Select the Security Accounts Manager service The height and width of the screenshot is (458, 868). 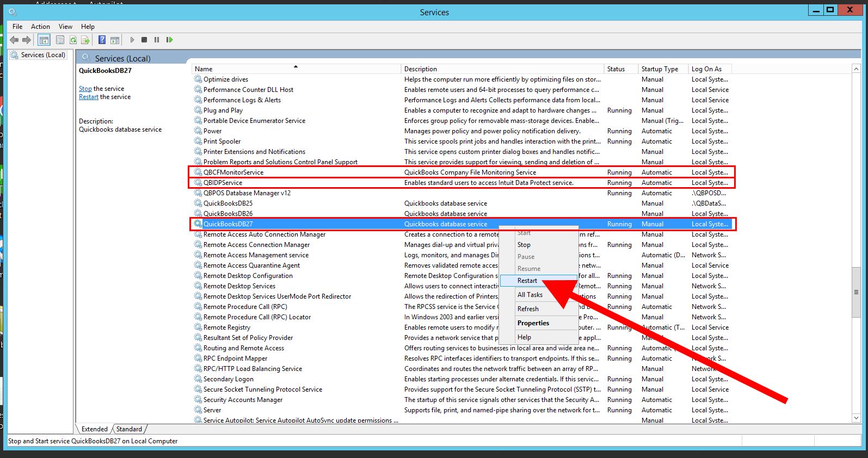click(x=463, y=400)
